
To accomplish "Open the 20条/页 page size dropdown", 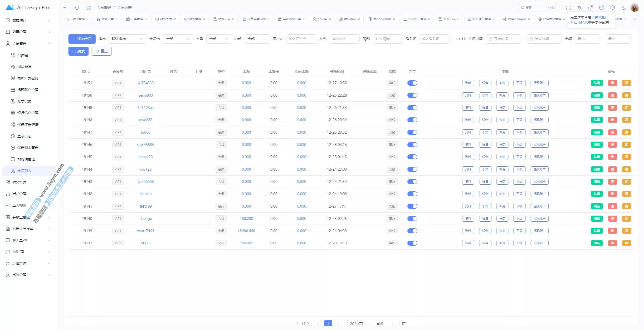I will 359,324.
